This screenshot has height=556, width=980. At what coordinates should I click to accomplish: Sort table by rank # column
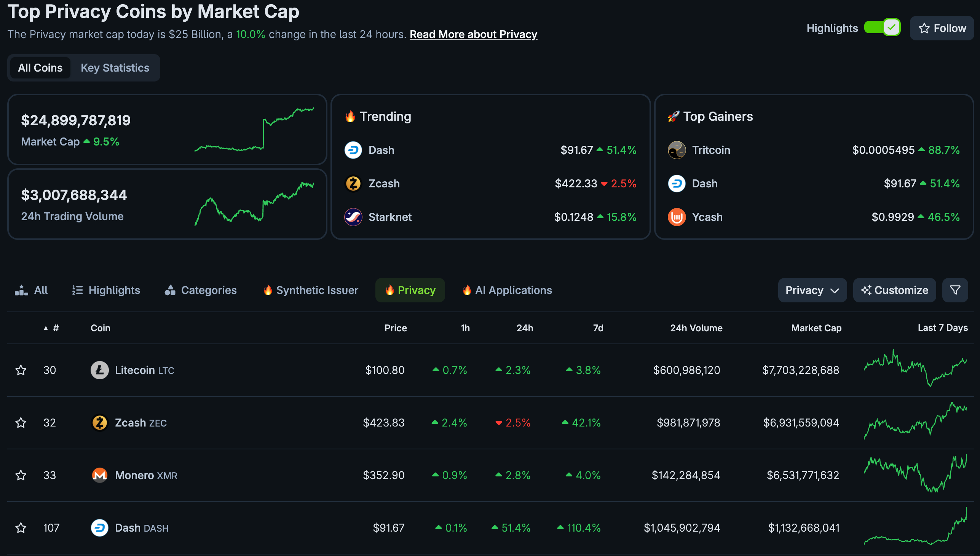coord(56,328)
